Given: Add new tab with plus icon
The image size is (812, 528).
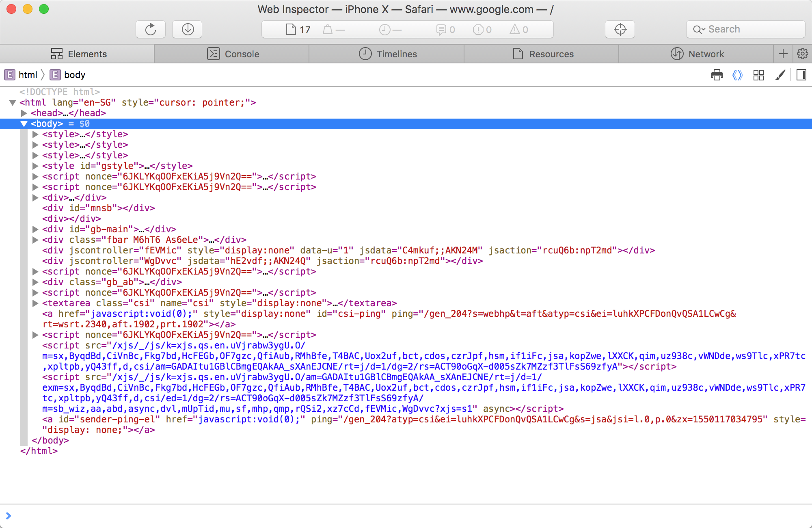Looking at the screenshot, I should [783, 54].
